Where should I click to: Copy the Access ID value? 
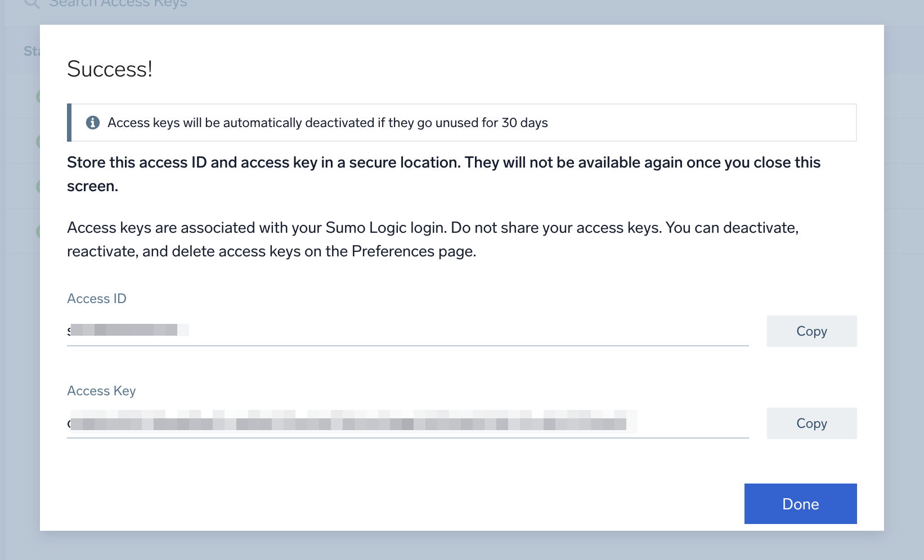pos(811,331)
